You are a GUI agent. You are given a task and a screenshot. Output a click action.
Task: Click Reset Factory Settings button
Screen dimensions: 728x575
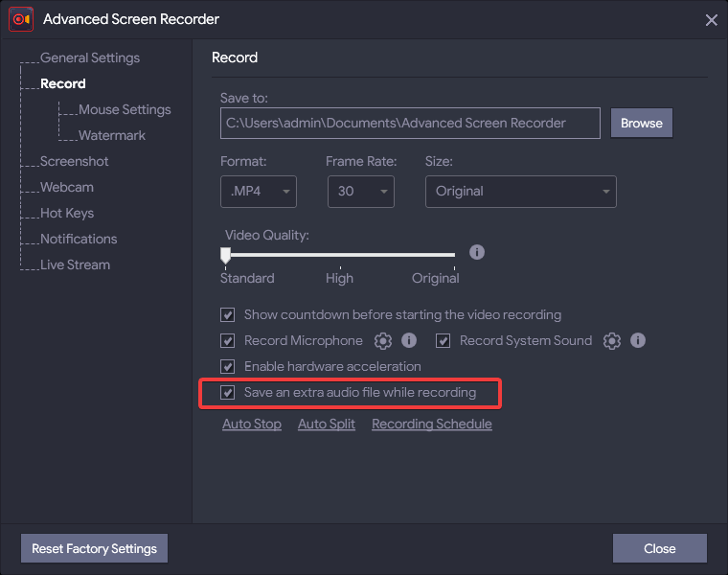tap(94, 548)
